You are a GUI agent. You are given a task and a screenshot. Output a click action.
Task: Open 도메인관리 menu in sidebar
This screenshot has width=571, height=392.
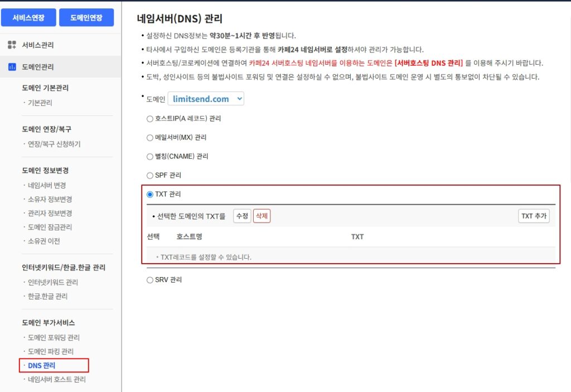[x=38, y=67]
